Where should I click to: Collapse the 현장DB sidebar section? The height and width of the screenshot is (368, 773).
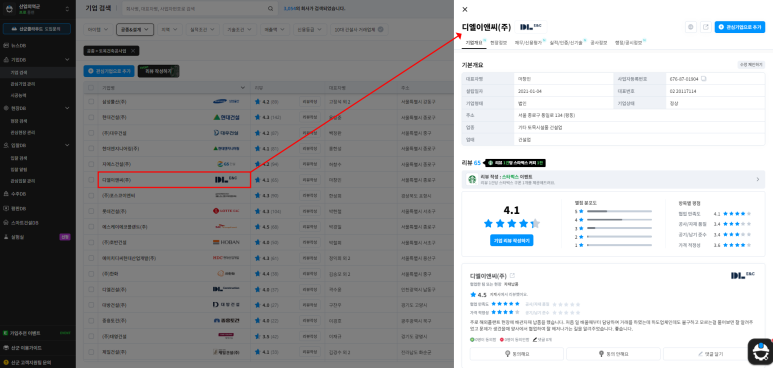click(x=67, y=108)
